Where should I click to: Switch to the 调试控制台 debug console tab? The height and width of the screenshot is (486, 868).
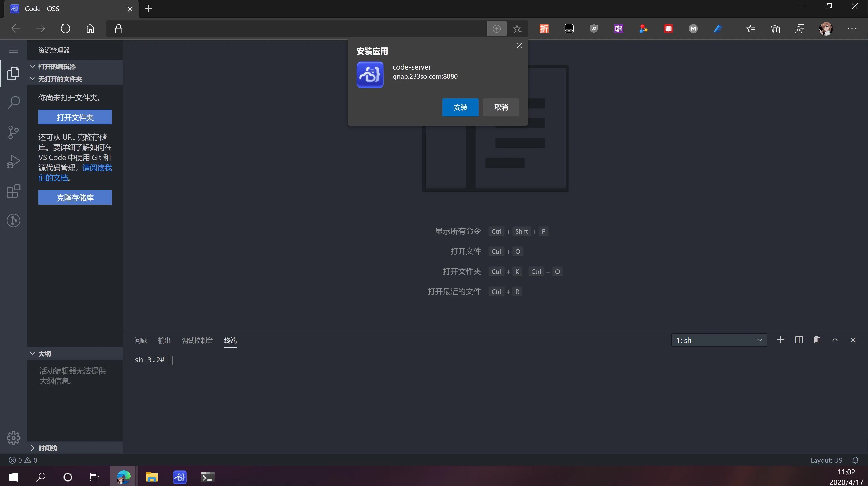(198, 340)
